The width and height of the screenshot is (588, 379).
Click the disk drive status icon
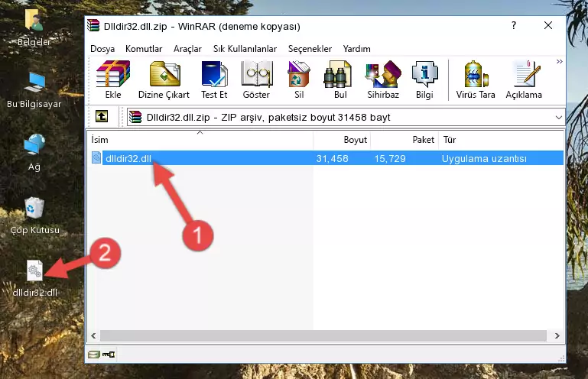(94, 354)
